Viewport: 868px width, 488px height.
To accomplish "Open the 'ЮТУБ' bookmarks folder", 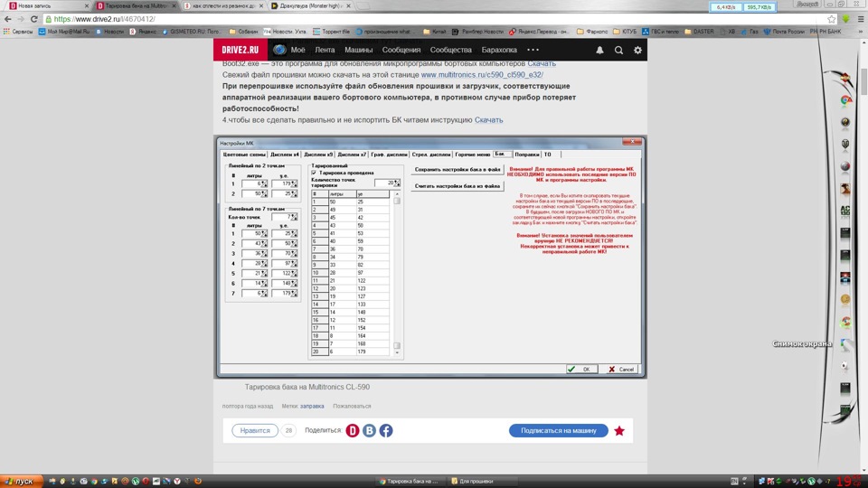I will point(625,32).
